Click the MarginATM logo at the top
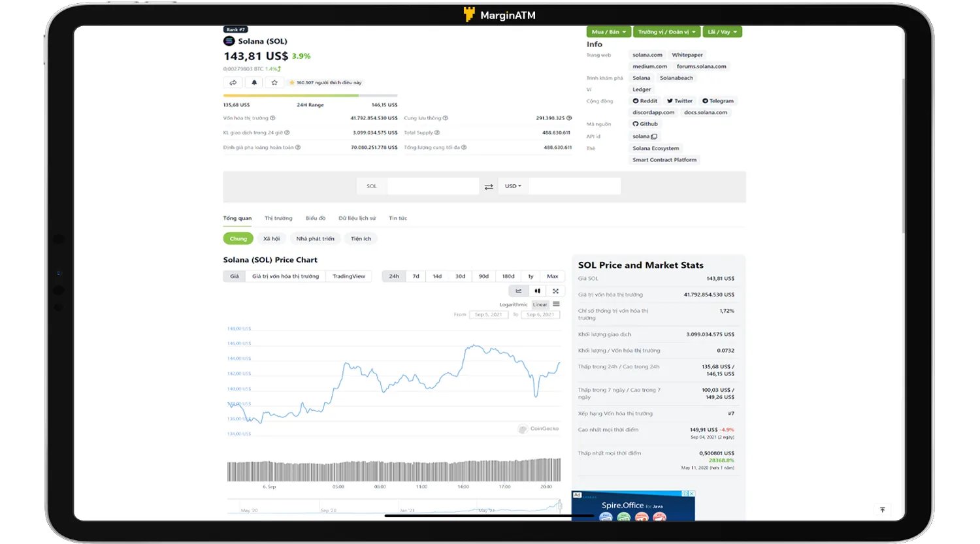This screenshot has height=544, width=980. (x=499, y=15)
